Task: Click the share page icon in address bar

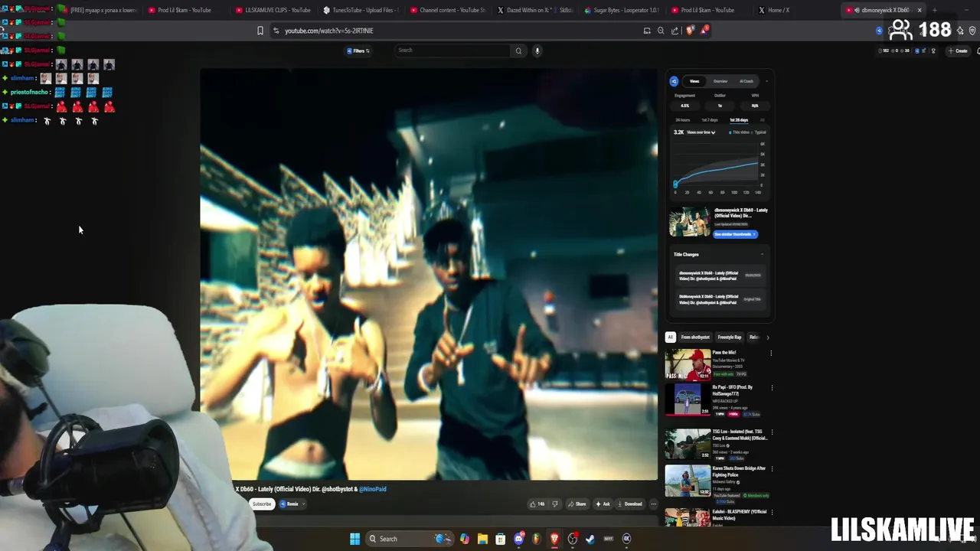Action: tap(675, 31)
